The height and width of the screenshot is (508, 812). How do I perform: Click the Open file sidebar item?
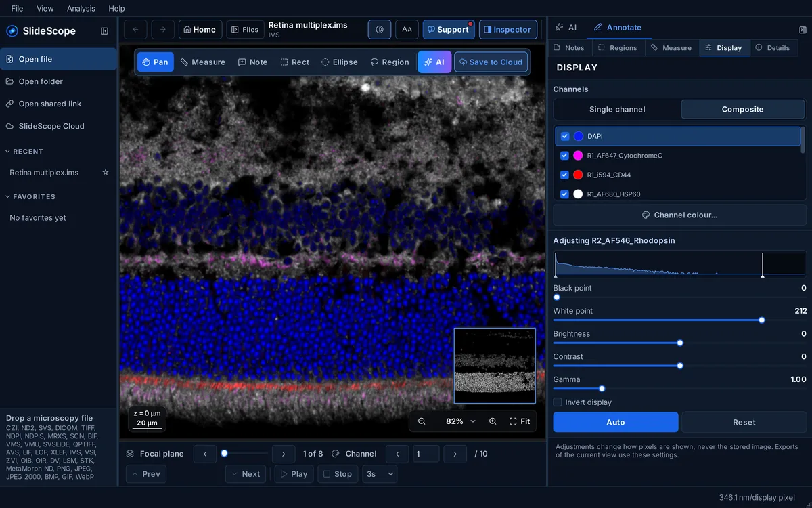59,59
